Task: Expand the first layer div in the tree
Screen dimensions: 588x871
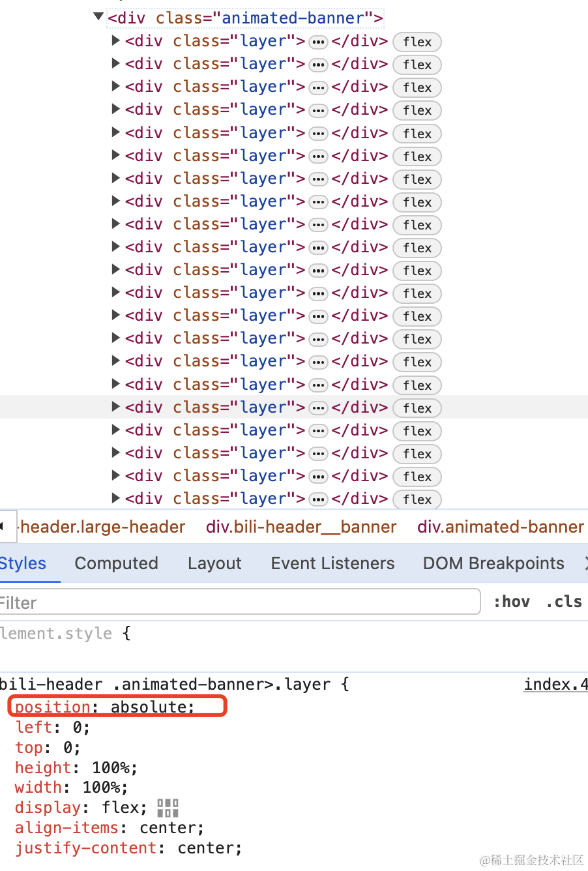Action: (116, 40)
